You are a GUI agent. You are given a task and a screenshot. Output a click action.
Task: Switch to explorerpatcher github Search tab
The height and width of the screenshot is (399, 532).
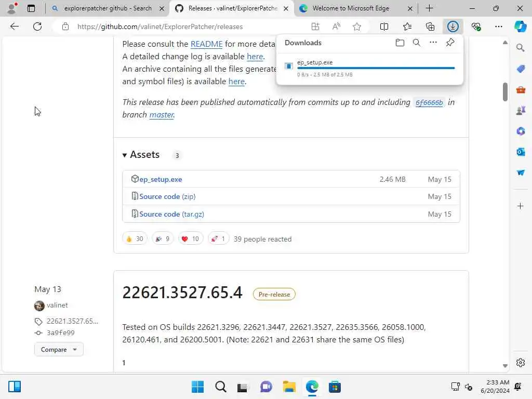point(108,8)
